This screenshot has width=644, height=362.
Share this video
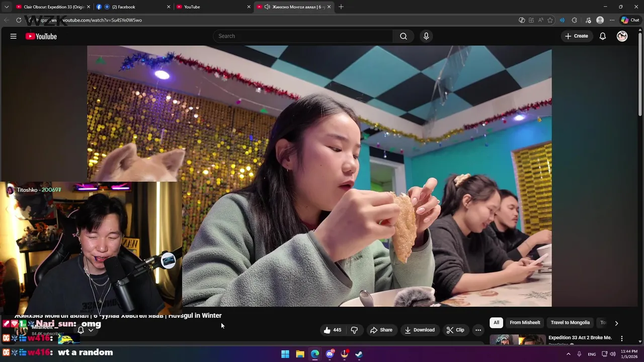coord(381,330)
